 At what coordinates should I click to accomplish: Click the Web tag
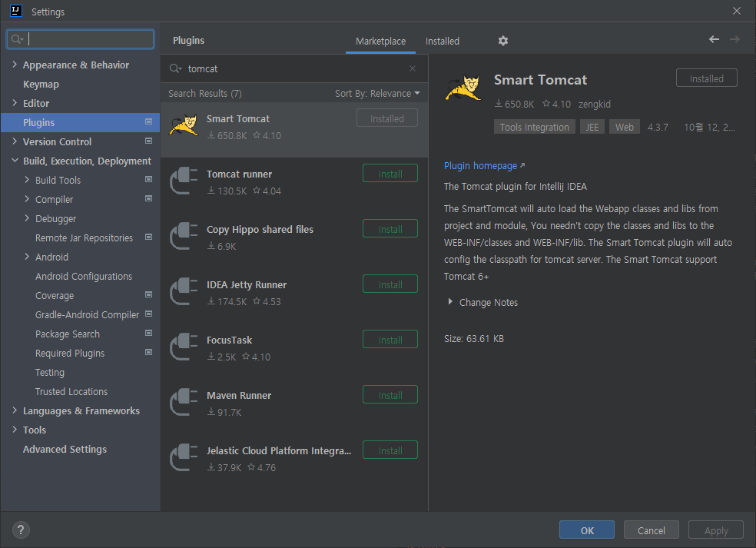point(625,127)
